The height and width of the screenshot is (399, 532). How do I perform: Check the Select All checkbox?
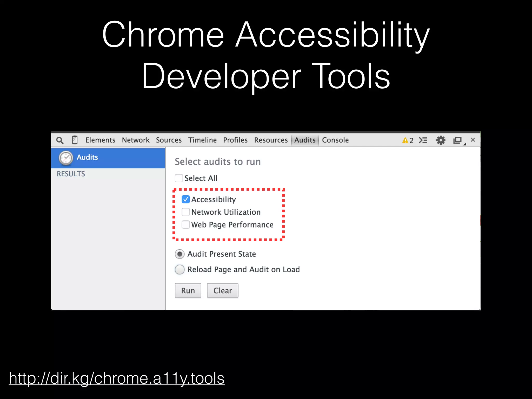pyautogui.click(x=179, y=178)
